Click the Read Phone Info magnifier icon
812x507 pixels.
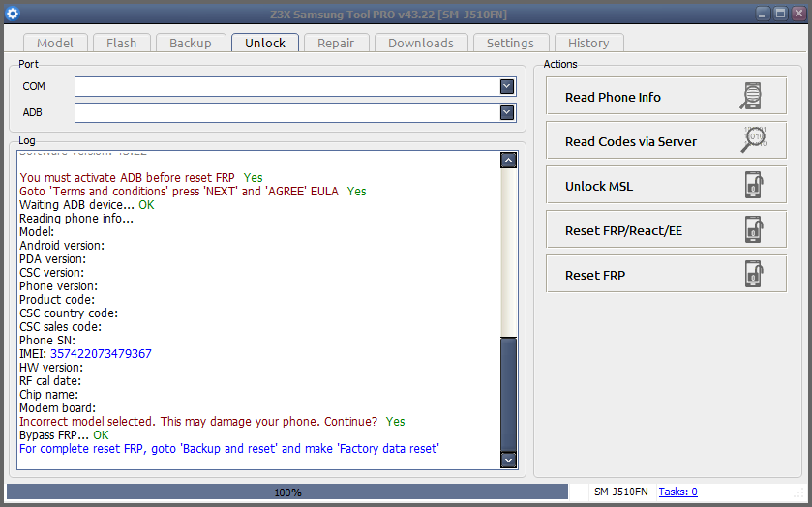point(751,96)
